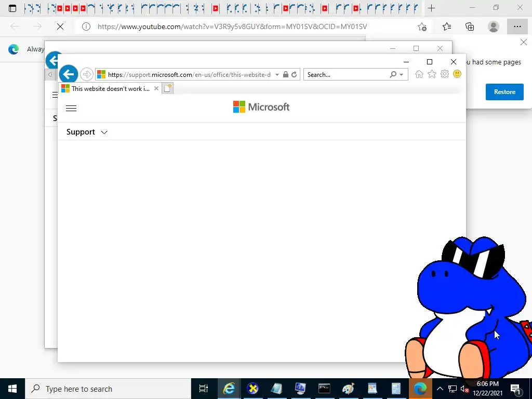
Task: Click the back arrow of the rear IE window
Action: [52, 60]
